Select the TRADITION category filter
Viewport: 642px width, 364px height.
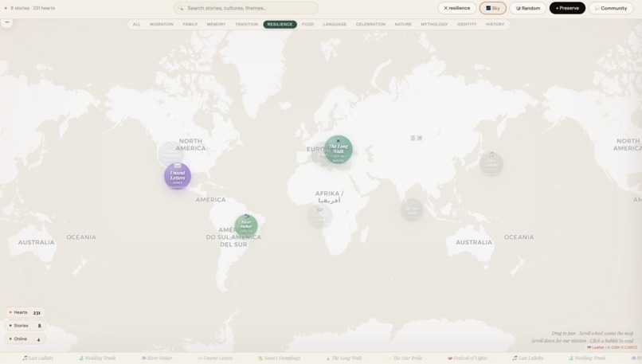(x=246, y=24)
